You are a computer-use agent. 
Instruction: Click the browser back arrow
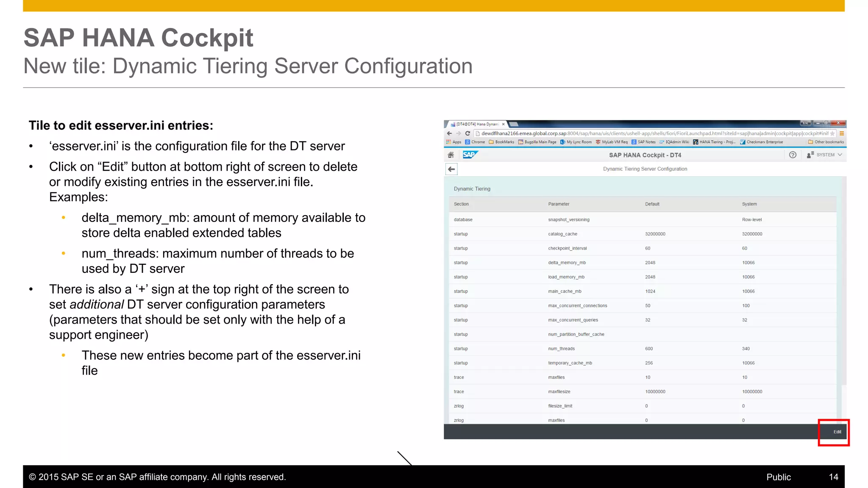click(449, 133)
